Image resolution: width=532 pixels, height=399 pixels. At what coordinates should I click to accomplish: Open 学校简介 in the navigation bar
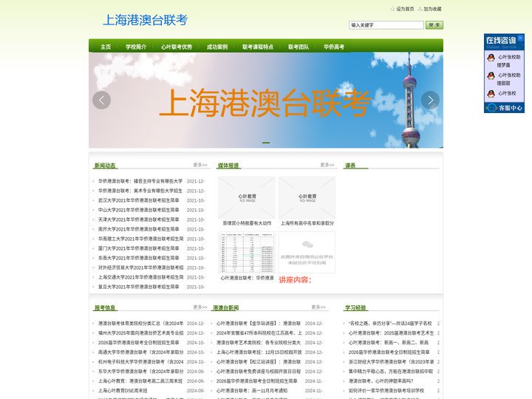pyautogui.click(x=136, y=47)
